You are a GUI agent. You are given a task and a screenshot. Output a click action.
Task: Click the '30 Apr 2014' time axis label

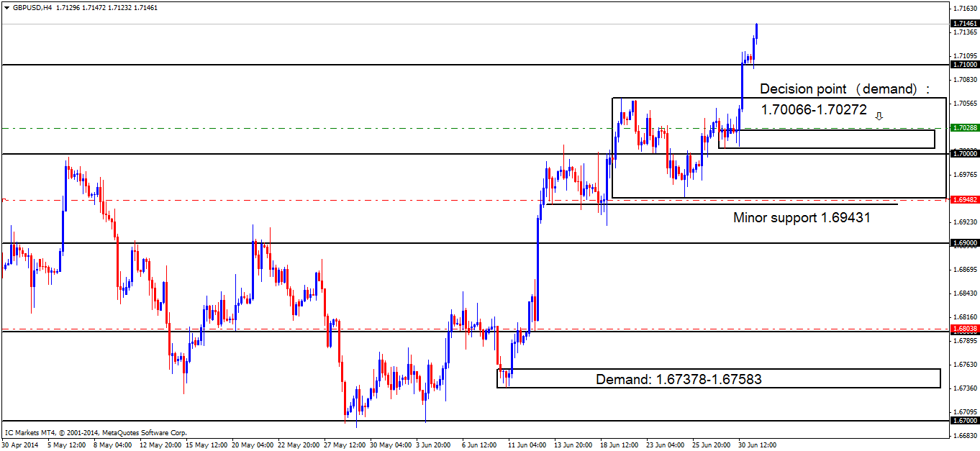(19, 445)
